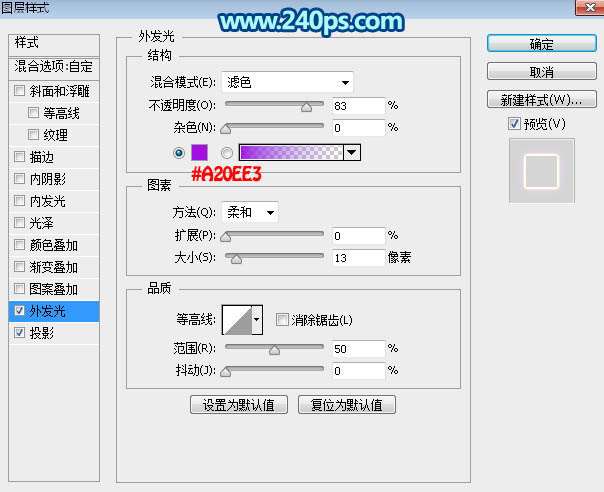Image resolution: width=604 pixels, height=492 pixels.
Task: Click the 等高线 contour thumbnail
Action: 237,319
